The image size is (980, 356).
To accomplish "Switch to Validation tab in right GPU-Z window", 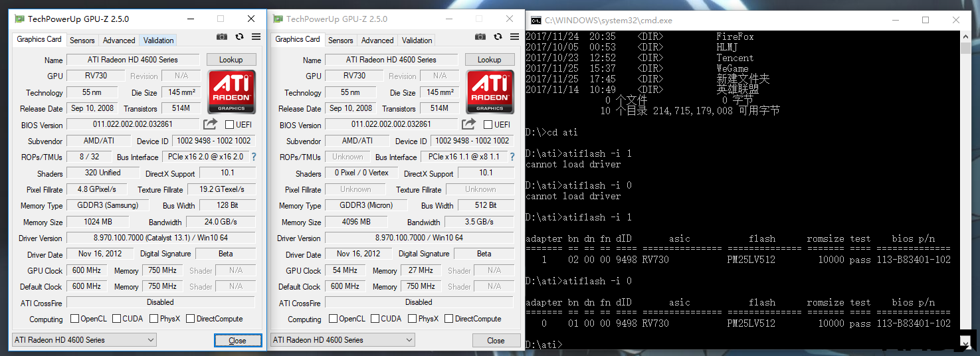I will point(417,41).
